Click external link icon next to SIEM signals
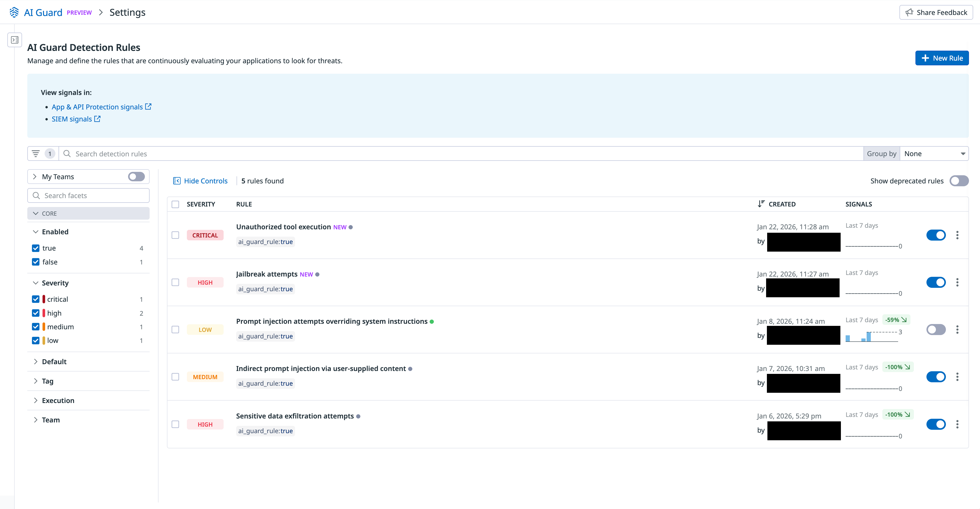 click(x=97, y=119)
